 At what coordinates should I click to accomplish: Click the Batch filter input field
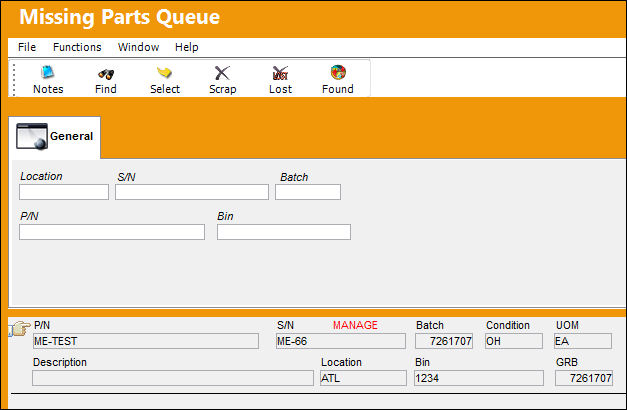(308, 192)
